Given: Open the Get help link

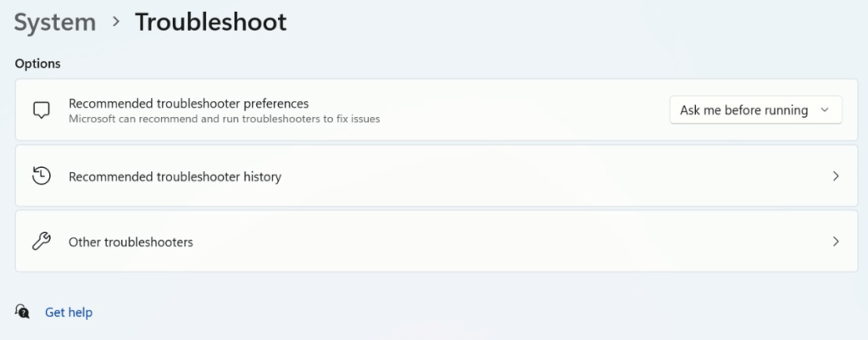Looking at the screenshot, I should click(x=69, y=312).
